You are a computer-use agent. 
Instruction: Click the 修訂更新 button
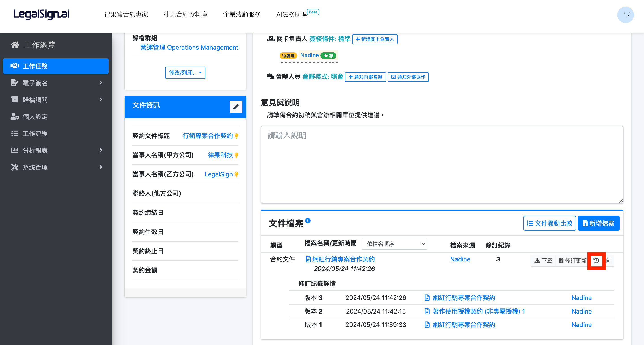click(x=572, y=261)
